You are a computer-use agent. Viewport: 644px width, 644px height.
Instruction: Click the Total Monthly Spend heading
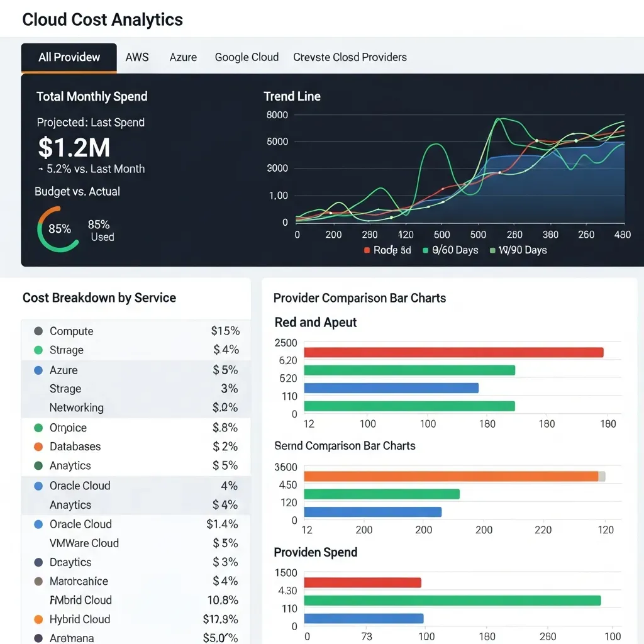point(92,96)
